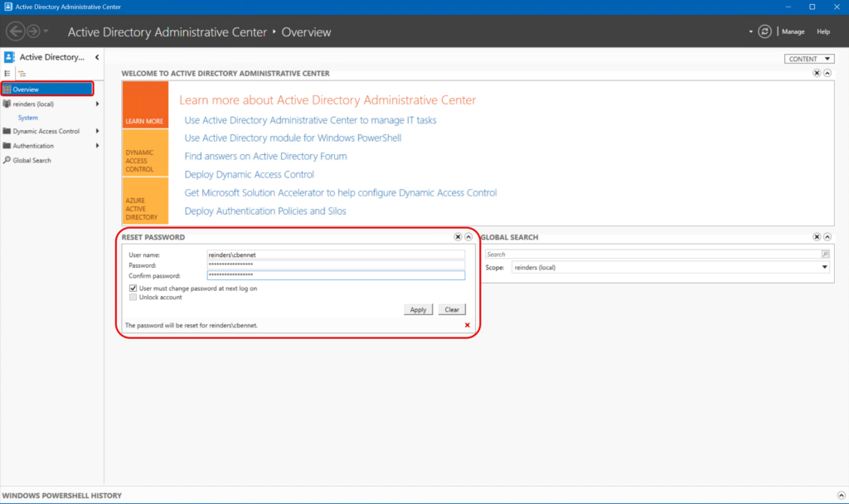Screen dimensions: 849x504
Task: Open the navigation history dropdown arrow
Action: 46,31
